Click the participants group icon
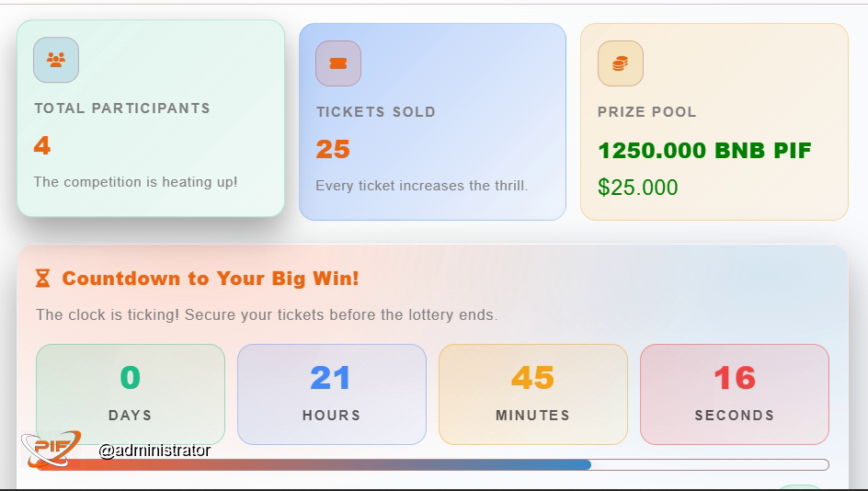The image size is (868, 491). (56, 60)
